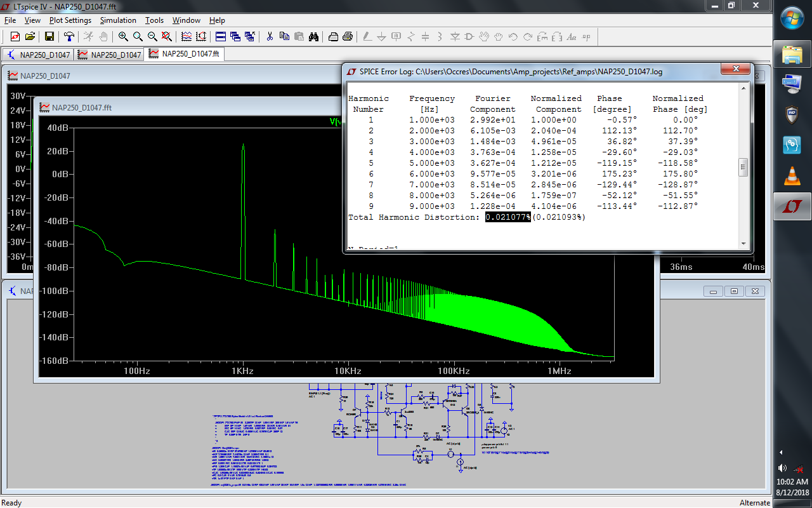Click the Halt simulation hand icon
812x508 pixels.
(103, 36)
